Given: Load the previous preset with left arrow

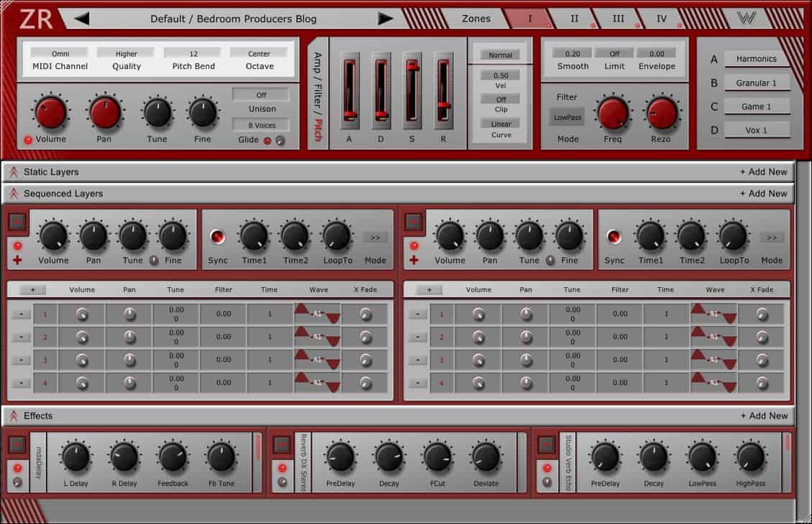Looking at the screenshot, I should coord(81,19).
